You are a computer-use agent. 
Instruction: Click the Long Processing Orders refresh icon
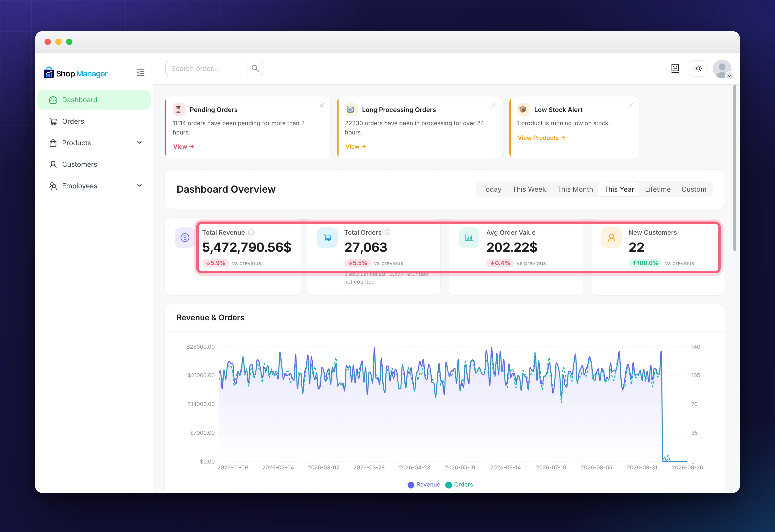(x=351, y=109)
